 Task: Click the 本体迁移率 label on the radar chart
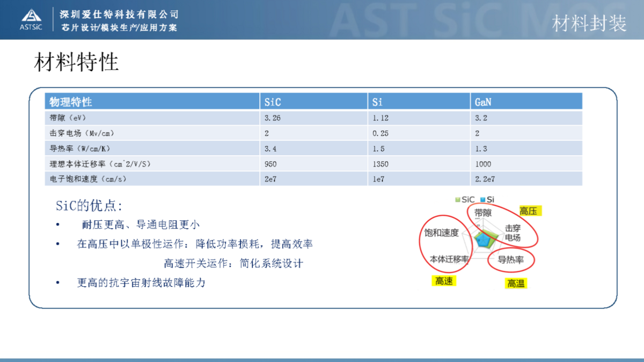click(x=449, y=259)
